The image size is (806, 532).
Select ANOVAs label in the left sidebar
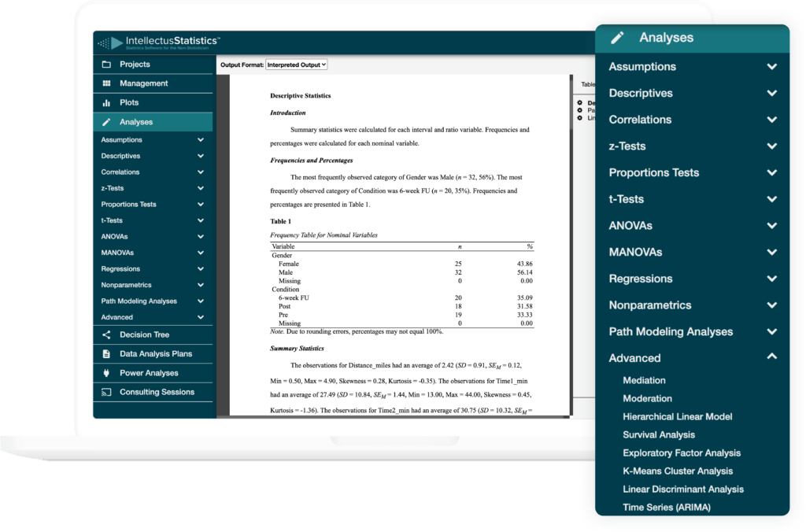115,236
